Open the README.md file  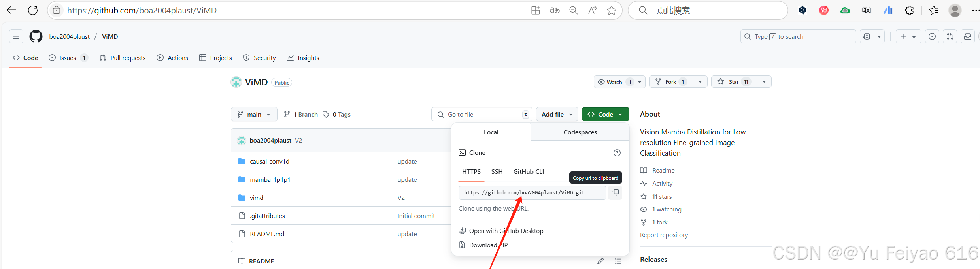(267, 234)
